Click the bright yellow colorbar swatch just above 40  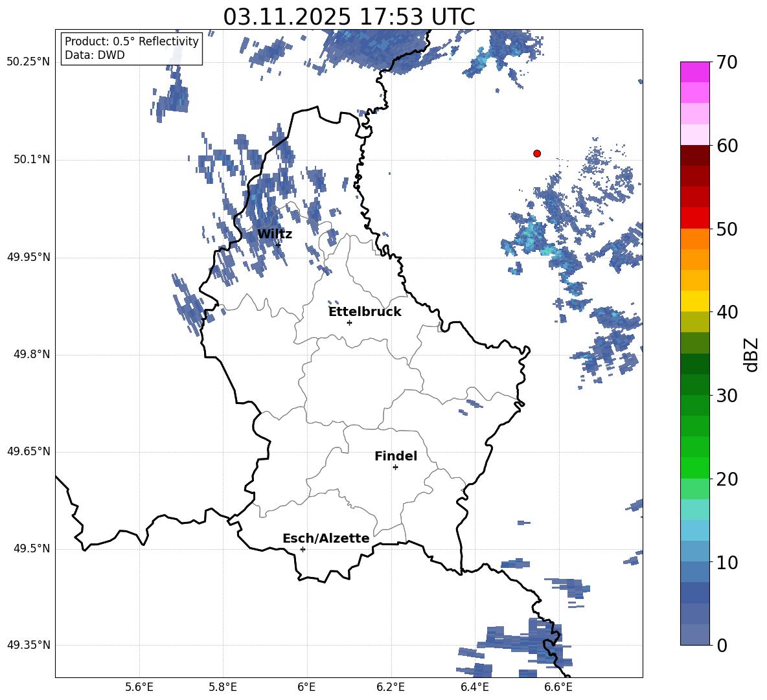coord(695,302)
